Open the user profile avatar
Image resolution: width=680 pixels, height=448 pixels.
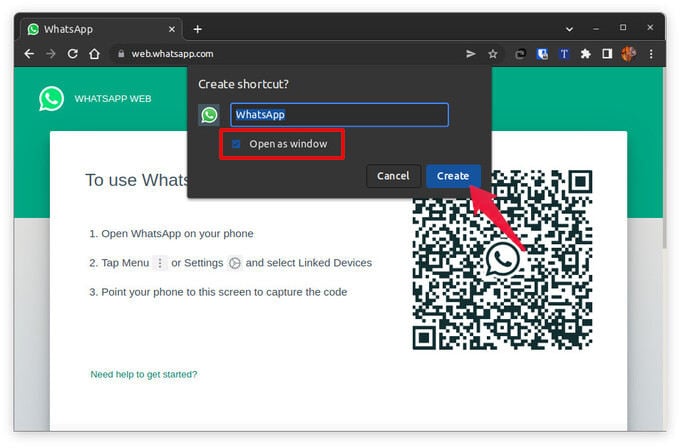[629, 54]
